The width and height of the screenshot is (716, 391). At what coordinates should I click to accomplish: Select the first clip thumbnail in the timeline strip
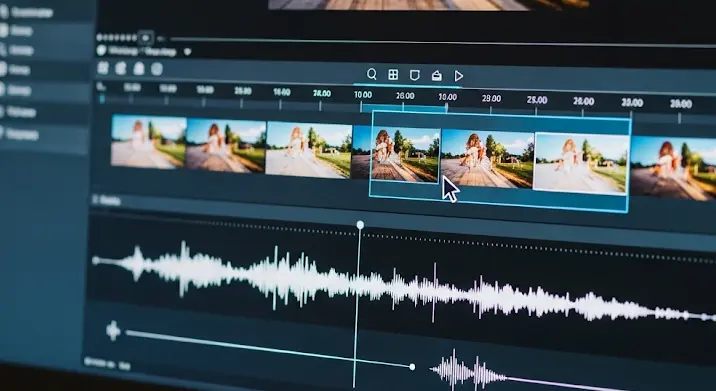(148, 142)
